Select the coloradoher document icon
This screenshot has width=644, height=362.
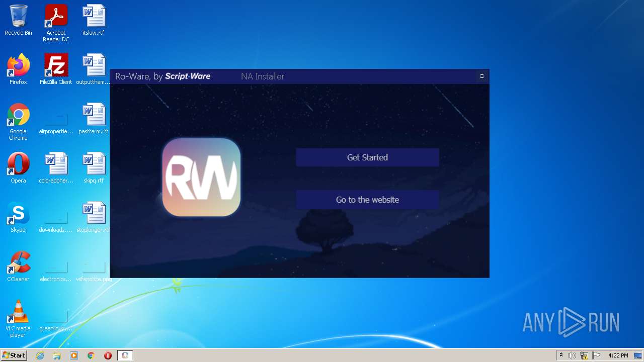56,168
